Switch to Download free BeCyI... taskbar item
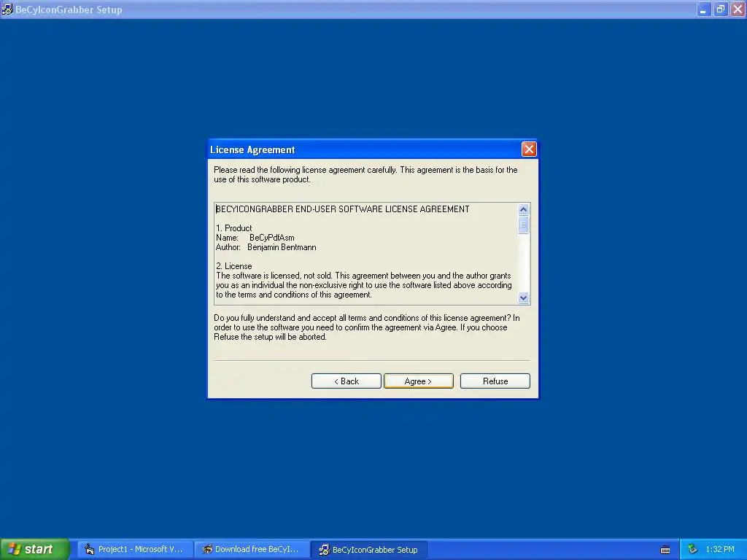This screenshot has width=747, height=560. [252, 549]
